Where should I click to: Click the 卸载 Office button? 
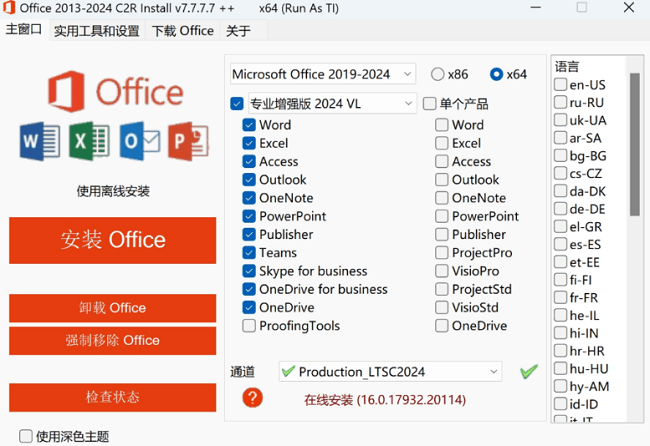[x=113, y=308]
